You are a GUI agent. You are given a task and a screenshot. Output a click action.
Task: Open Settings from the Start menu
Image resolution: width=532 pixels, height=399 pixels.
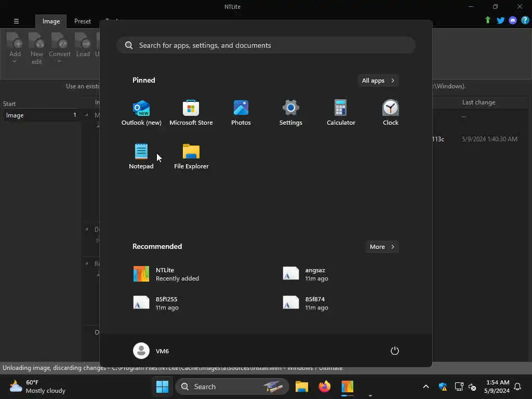click(x=291, y=113)
